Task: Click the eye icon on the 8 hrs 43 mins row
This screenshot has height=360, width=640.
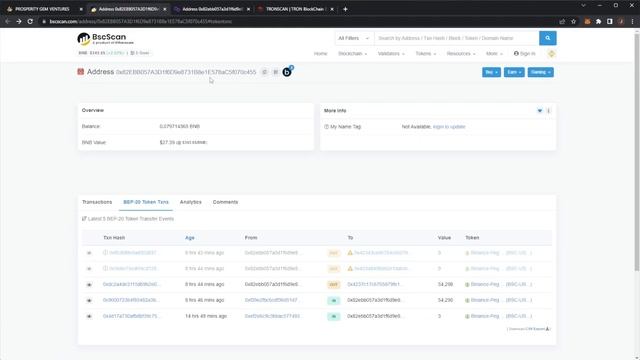Action: pyautogui.click(x=89, y=253)
